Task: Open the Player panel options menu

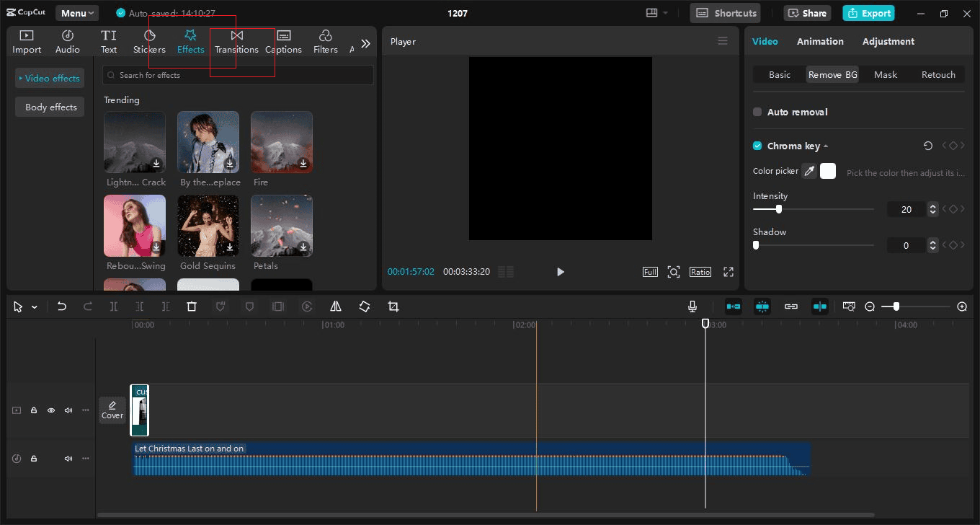Action: (723, 41)
